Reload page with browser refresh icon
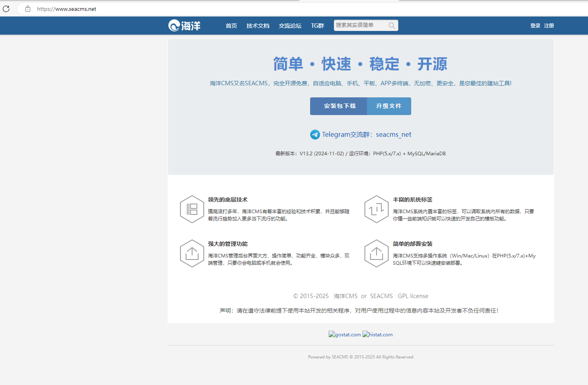The image size is (588, 385). tap(6, 9)
